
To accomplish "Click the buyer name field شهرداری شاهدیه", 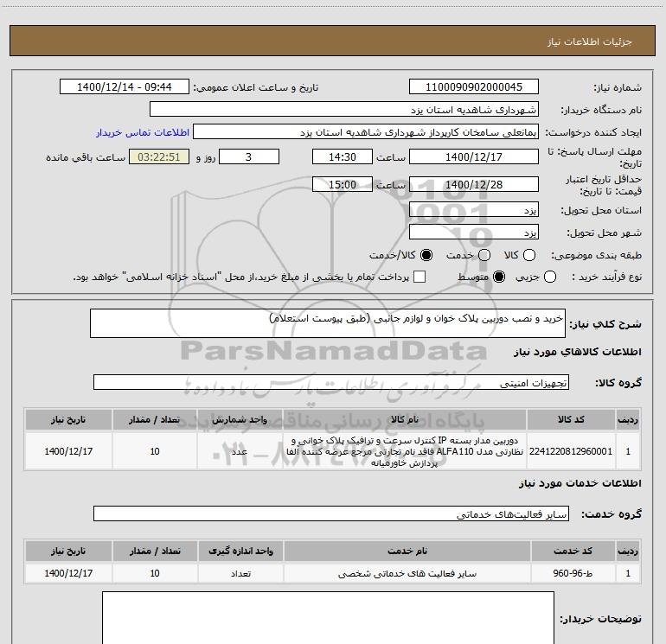I will (344, 110).
